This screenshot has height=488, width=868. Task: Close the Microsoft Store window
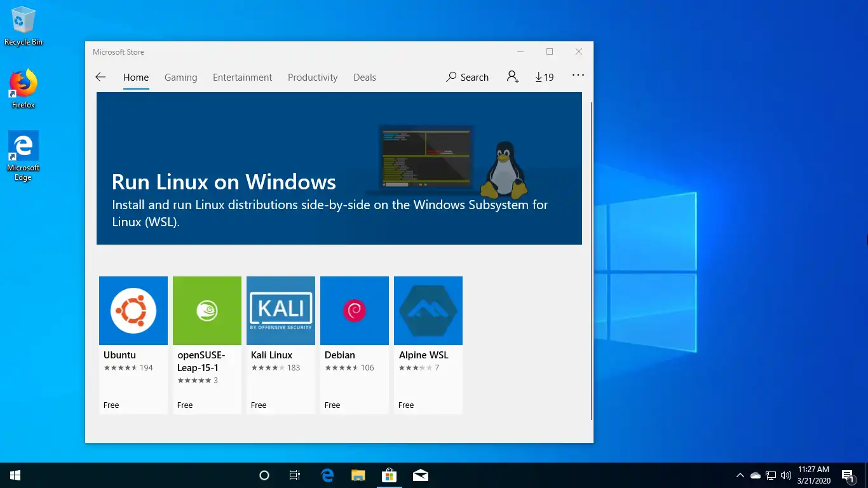[579, 51]
